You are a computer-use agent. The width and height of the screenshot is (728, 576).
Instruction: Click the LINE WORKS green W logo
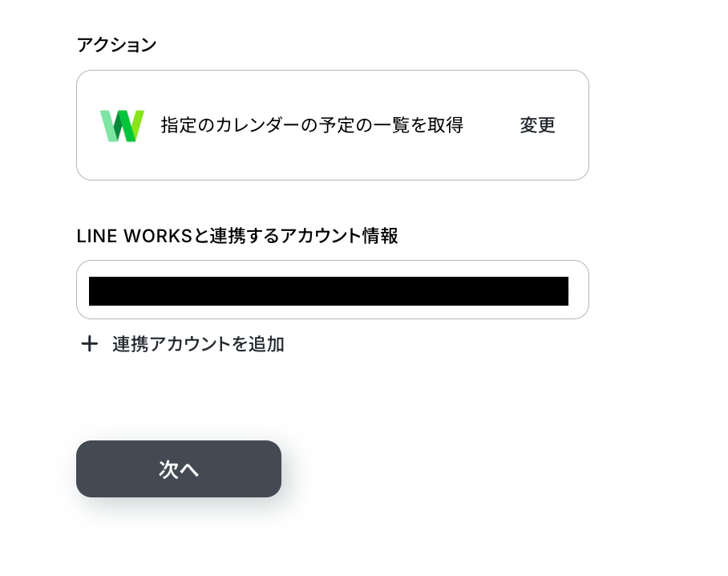point(122,126)
